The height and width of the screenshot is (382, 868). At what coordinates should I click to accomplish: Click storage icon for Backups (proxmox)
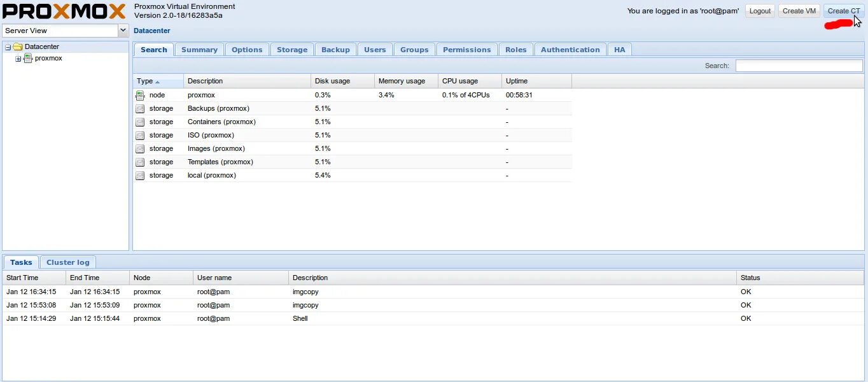tap(140, 109)
